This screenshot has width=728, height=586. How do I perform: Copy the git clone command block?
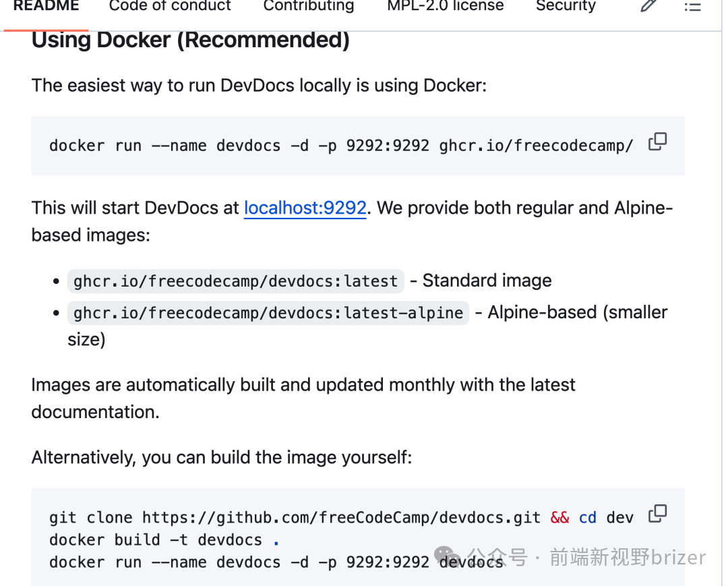[x=657, y=515]
